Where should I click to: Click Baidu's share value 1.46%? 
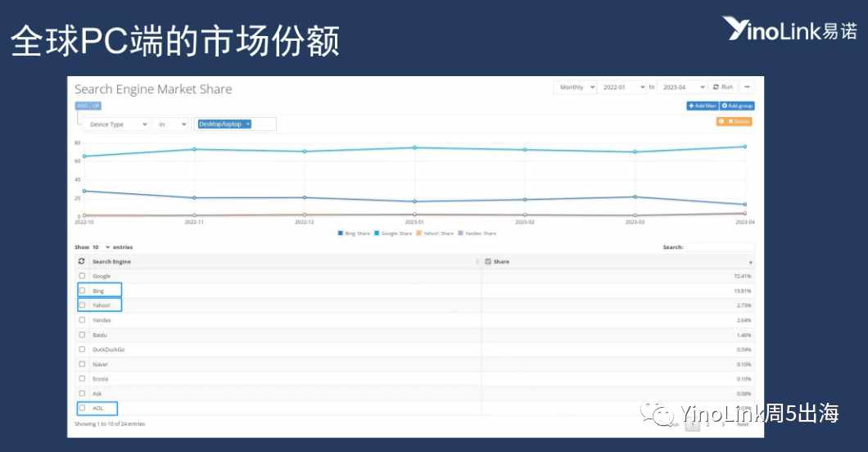click(x=744, y=335)
